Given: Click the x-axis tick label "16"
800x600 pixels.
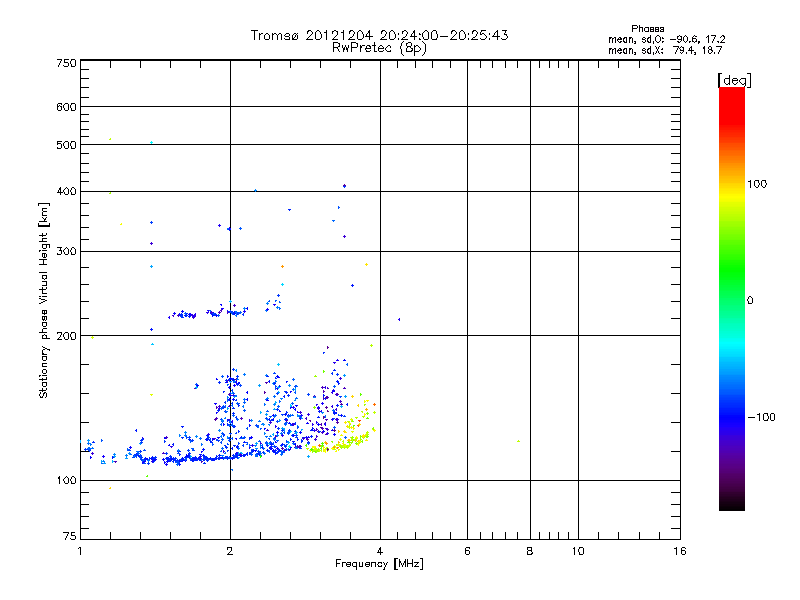Looking at the screenshot, I should (680, 551).
